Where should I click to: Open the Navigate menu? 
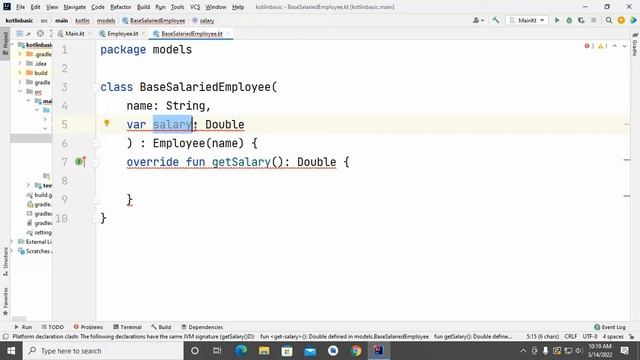(75, 7)
